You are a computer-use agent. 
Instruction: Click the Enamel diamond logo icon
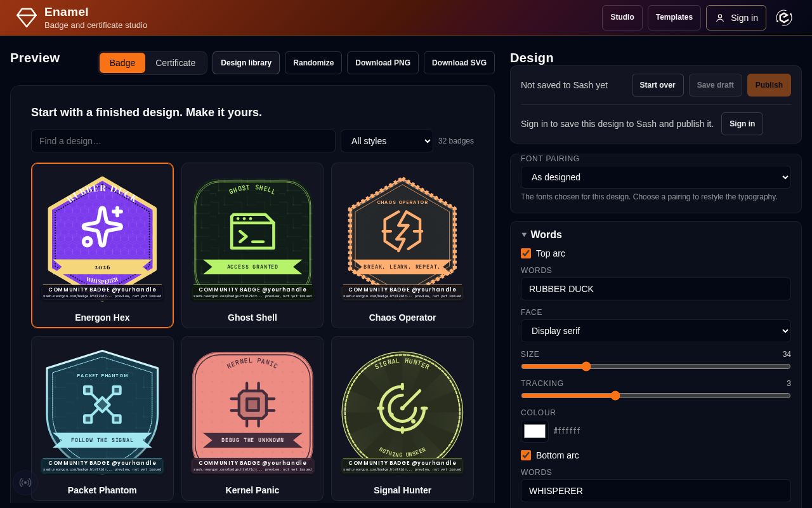27,18
